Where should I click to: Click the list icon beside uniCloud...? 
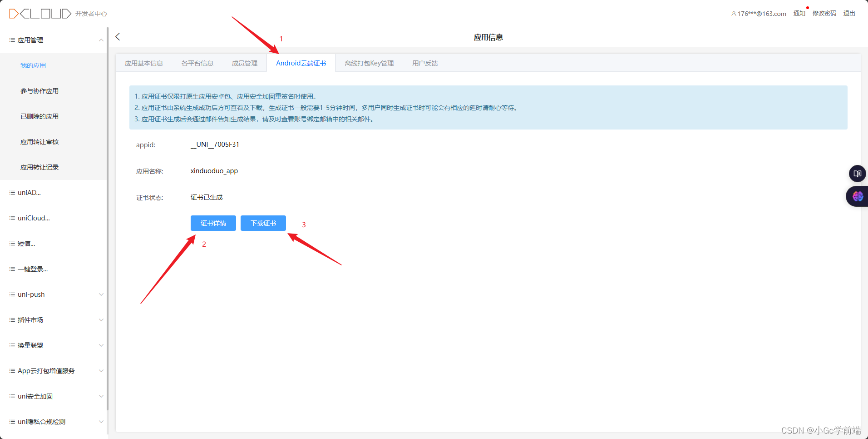coord(12,218)
